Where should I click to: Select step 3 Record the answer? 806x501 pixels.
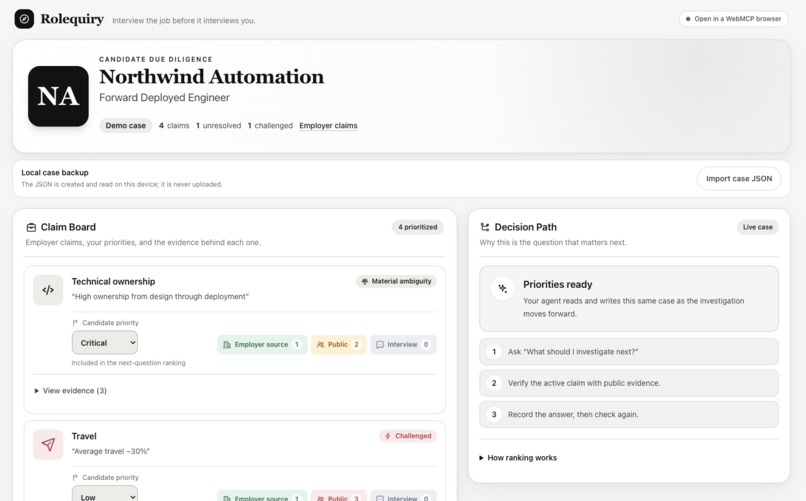pos(629,414)
